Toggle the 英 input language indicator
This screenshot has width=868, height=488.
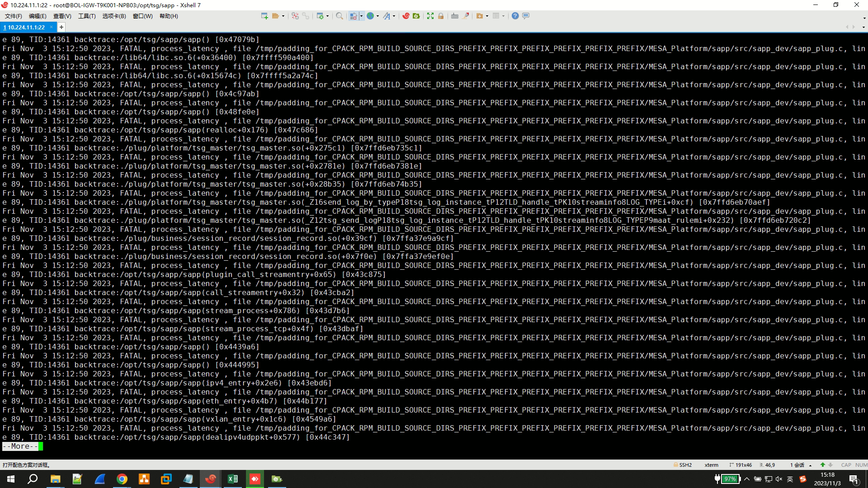pyautogui.click(x=790, y=479)
